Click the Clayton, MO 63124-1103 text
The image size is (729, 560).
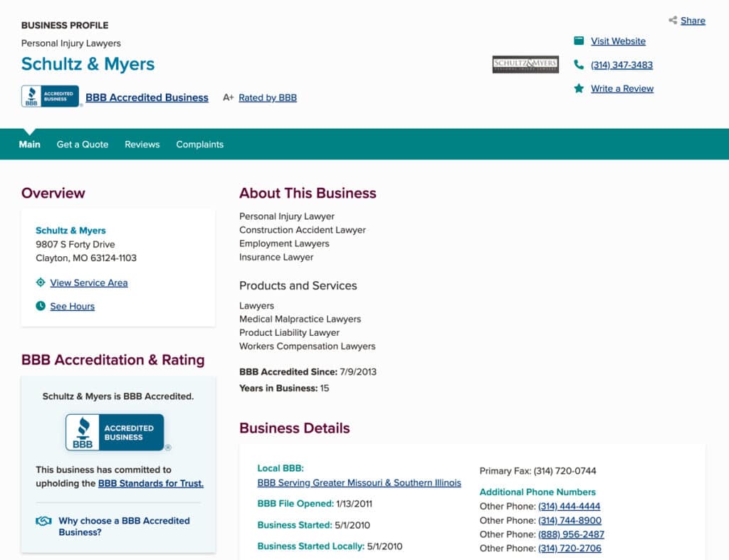coord(86,258)
